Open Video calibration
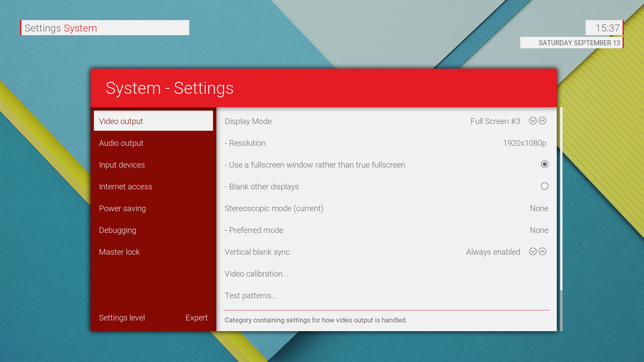This screenshot has height=362, width=644. click(x=256, y=274)
